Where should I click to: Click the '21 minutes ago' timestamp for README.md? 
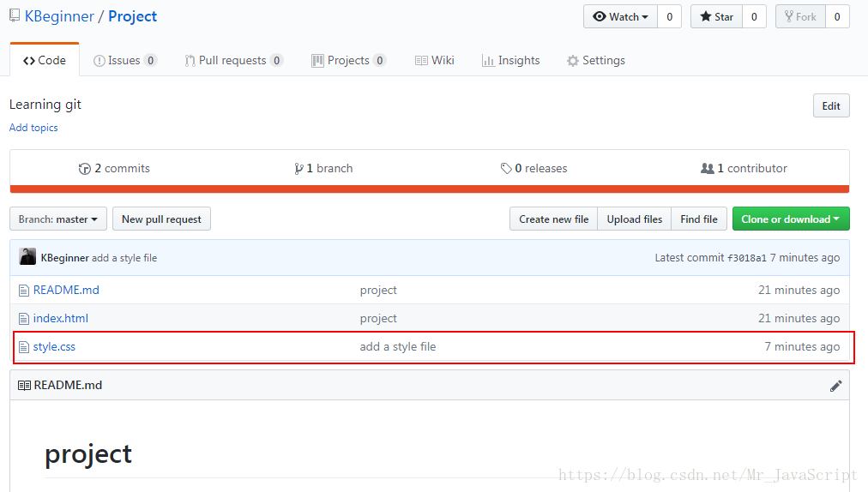(x=799, y=290)
